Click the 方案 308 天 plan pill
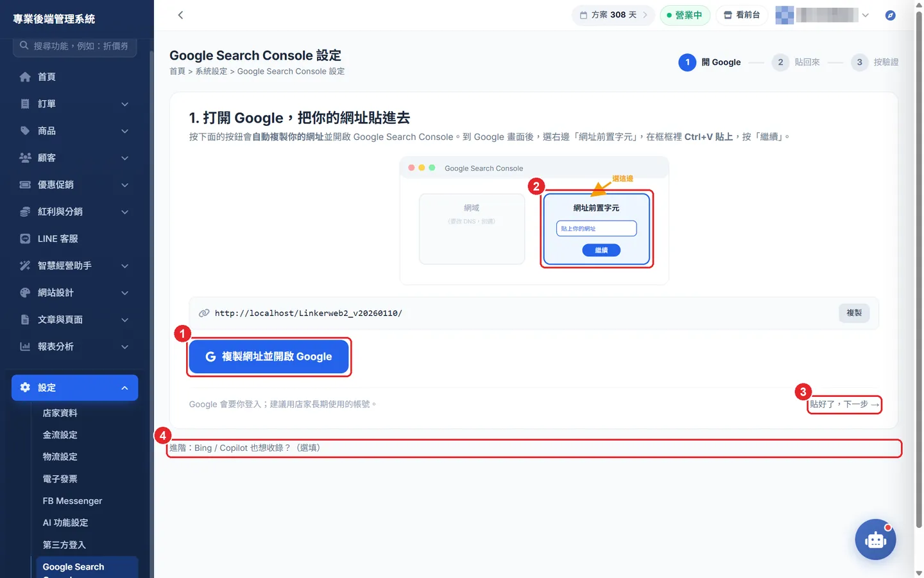This screenshot has width=924, height=578. click(613, 15)
